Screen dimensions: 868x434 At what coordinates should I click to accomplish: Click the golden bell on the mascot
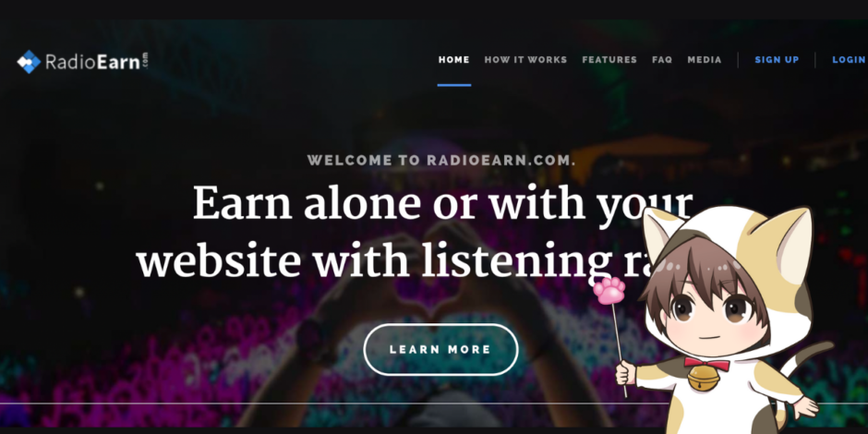tap(703, 378)
